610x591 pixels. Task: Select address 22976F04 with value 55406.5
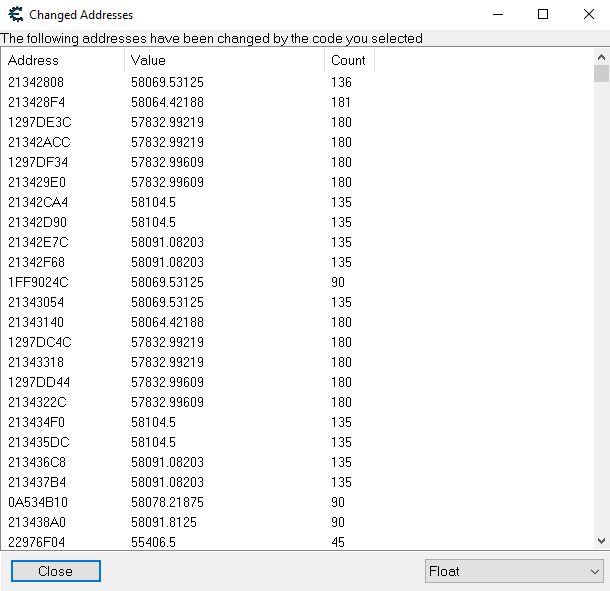38,542
